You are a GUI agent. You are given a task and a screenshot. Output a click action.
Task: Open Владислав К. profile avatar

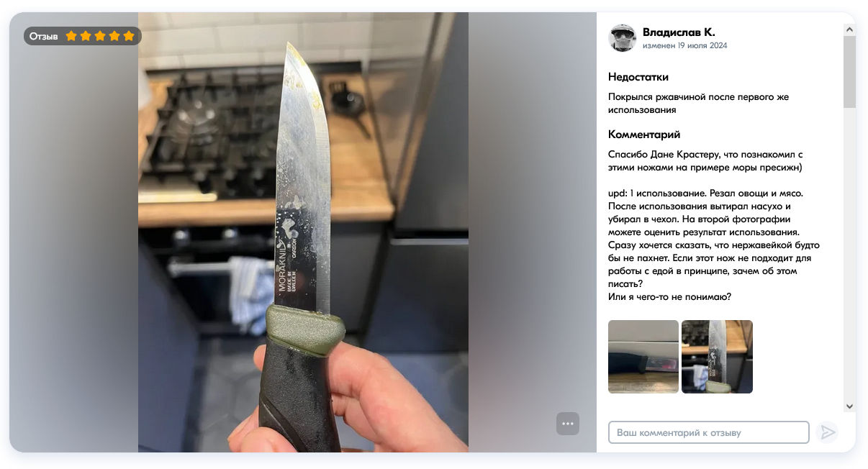623,38
